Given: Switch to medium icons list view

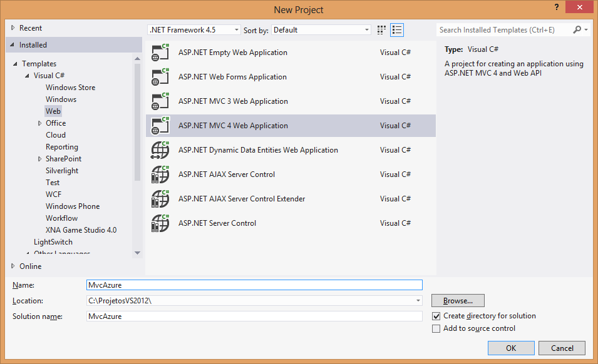Looking at the screenshot, I should click(397, 30).
